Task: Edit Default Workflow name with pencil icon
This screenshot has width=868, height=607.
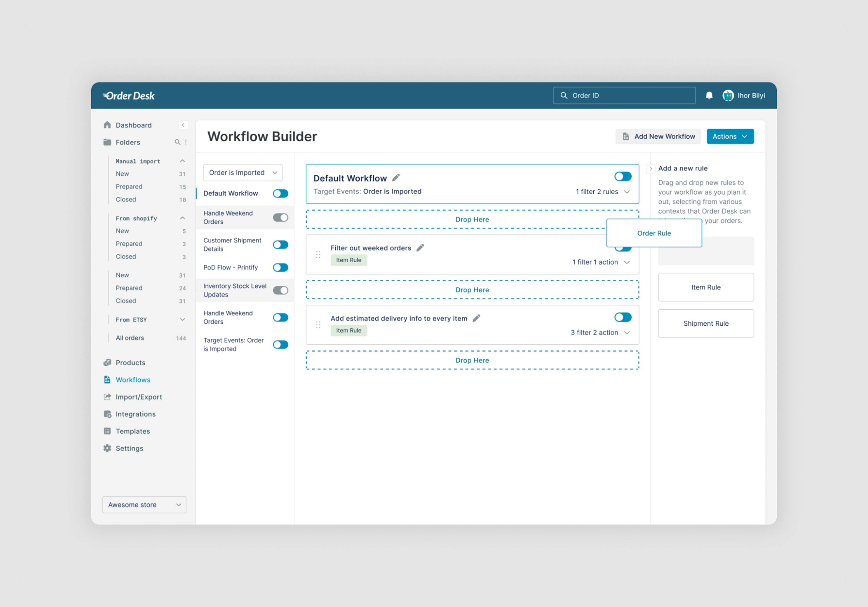Action: click(396, 177)
